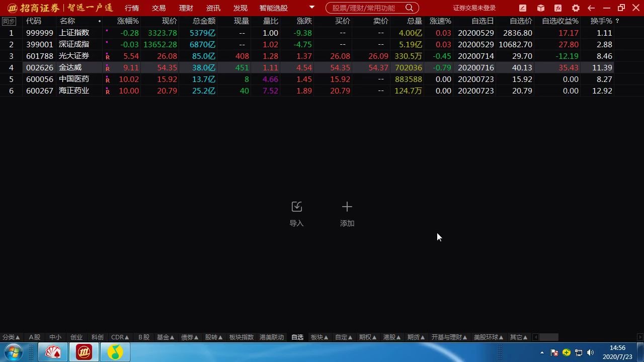The image size is (644, 362).
Task: Open the 理财 menu
Action: click(186, 8)
